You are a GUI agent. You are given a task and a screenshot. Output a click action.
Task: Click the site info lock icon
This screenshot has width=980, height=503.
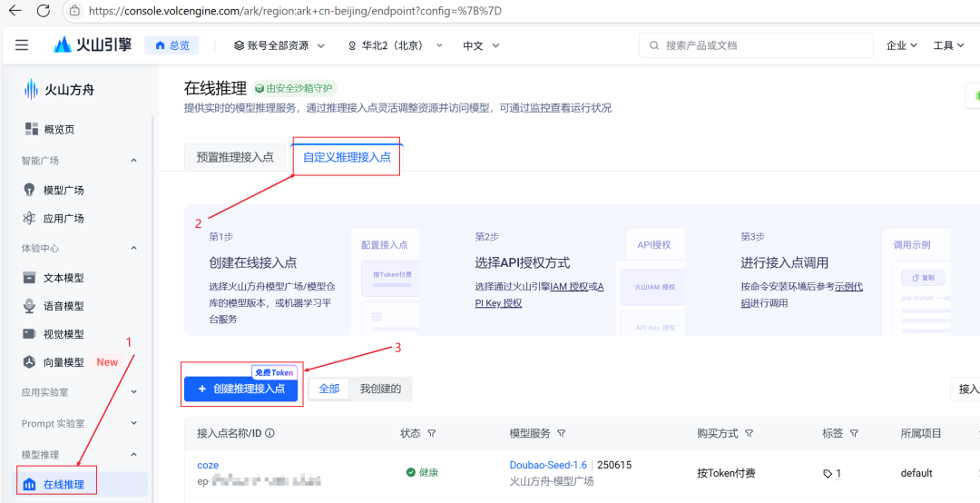coord(74,10)
